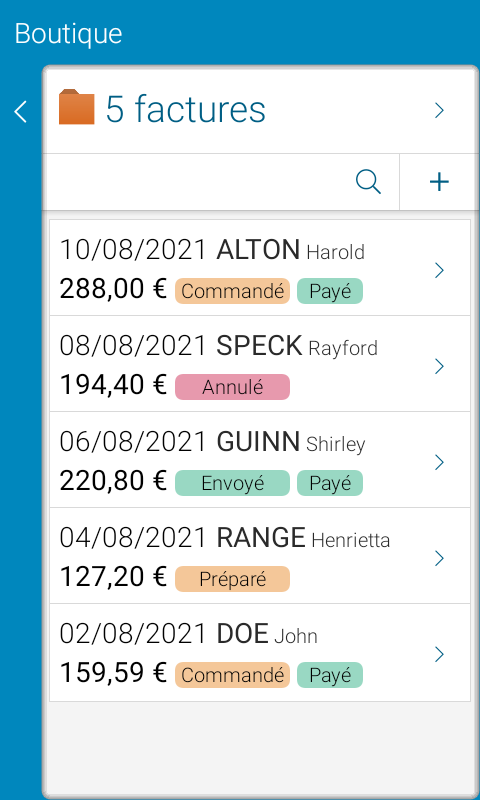Focus the search input field
Screen dimensions: 480x800
pyautogui.click(x=199, y=182)
